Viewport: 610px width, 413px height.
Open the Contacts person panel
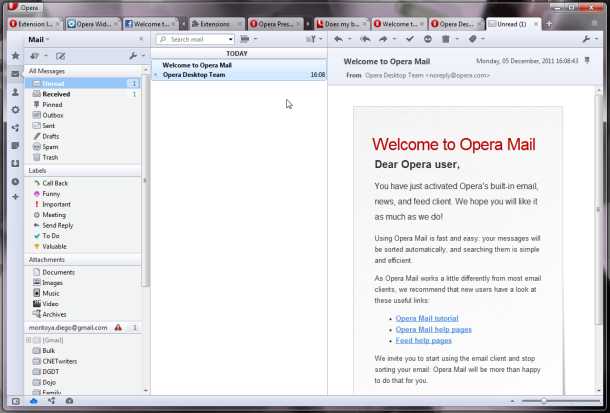[15, 92]
